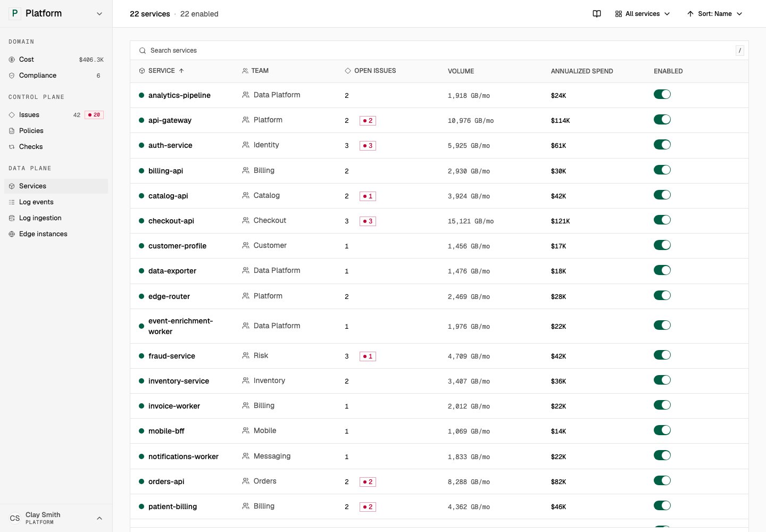Image resolution: width=766 pixels, height=532 pixels.
Task: Open Edge instances page
Action: [x=56, y=234]
